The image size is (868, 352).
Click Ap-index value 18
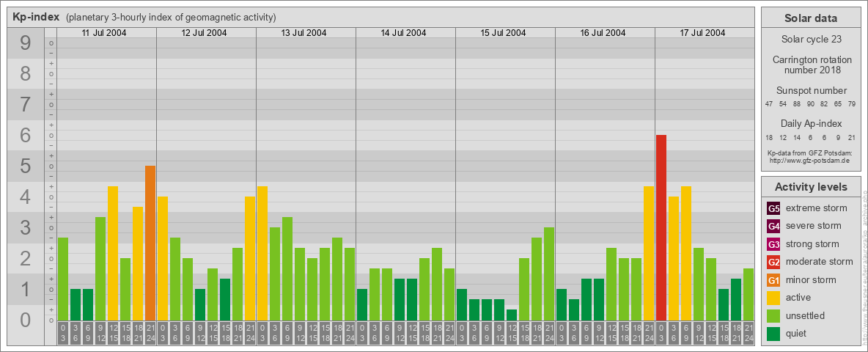coord(769,137)
